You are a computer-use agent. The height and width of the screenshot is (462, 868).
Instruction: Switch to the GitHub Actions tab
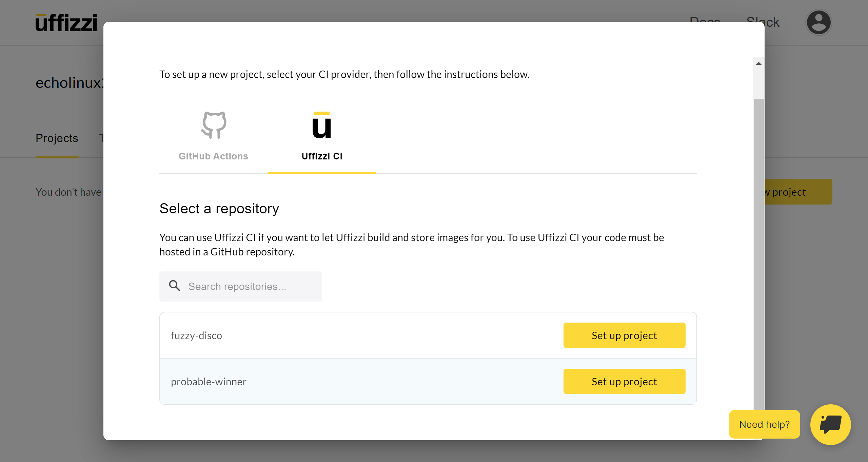point(213,156)
